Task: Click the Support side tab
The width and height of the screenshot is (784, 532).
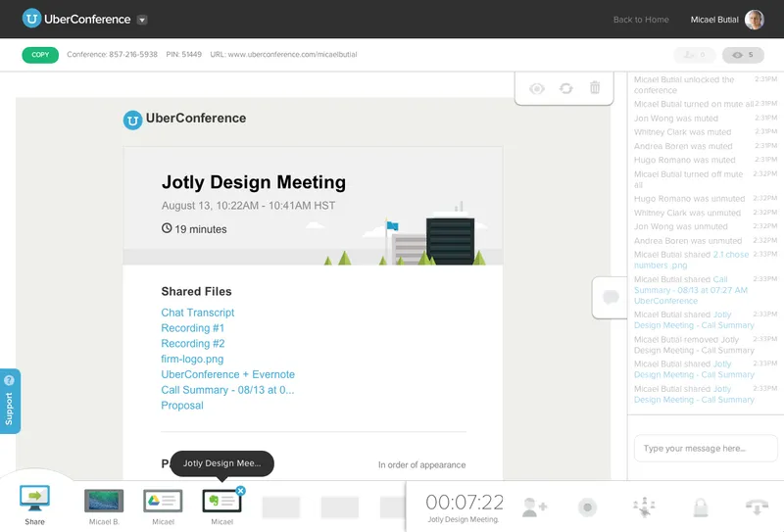Action: pos(10,401)
